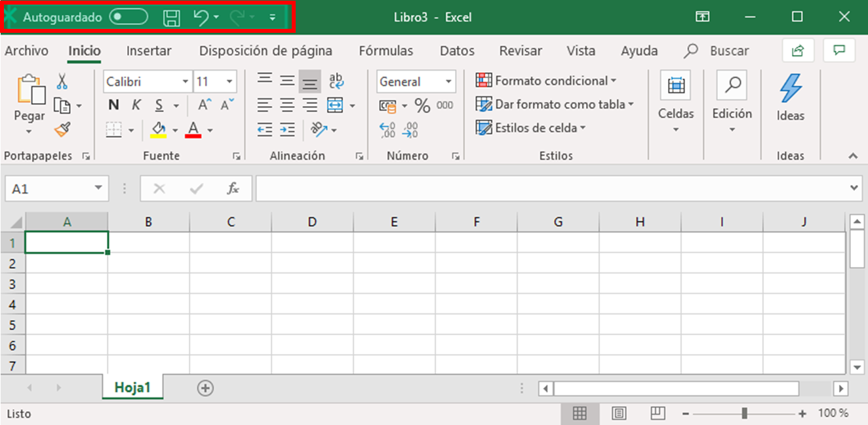The width and height of the screenshot is (868, 425).
Task: Increase indent icon
Action: click(x=287, y=129)
